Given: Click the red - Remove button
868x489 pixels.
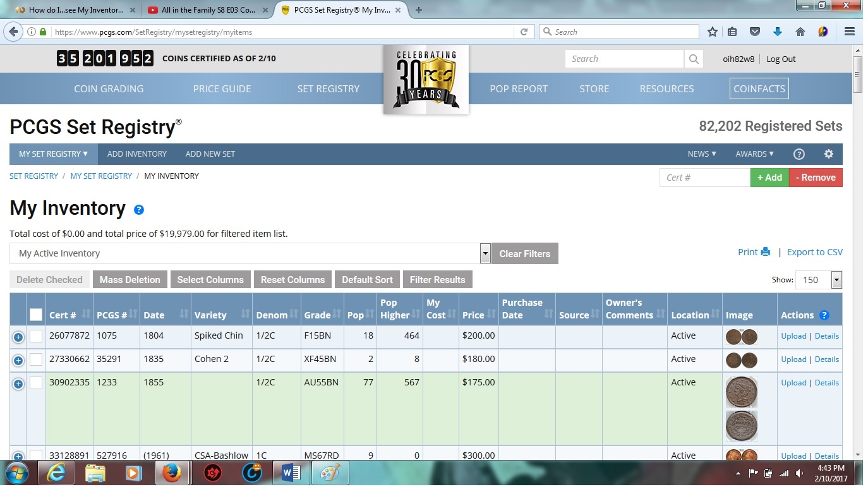Looking at the screenshot, I should (x=816, y=178).
